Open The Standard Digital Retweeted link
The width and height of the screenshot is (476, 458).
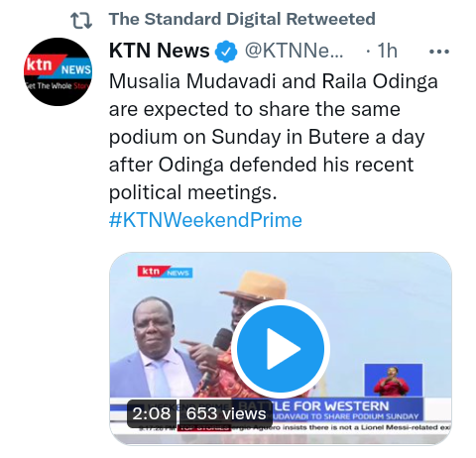[x=242, y=19]
